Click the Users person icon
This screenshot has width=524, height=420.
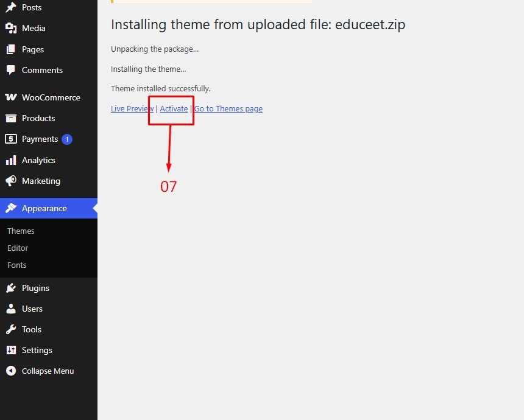pyautogui.click(x=11, y=309)
